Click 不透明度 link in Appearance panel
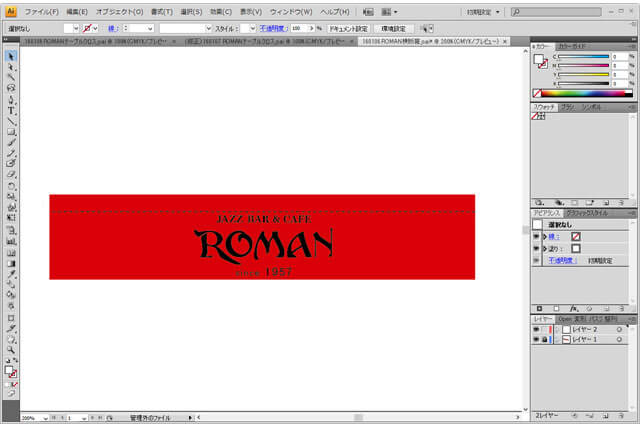Viewport: 640px width, 427px height. (562, 260)
